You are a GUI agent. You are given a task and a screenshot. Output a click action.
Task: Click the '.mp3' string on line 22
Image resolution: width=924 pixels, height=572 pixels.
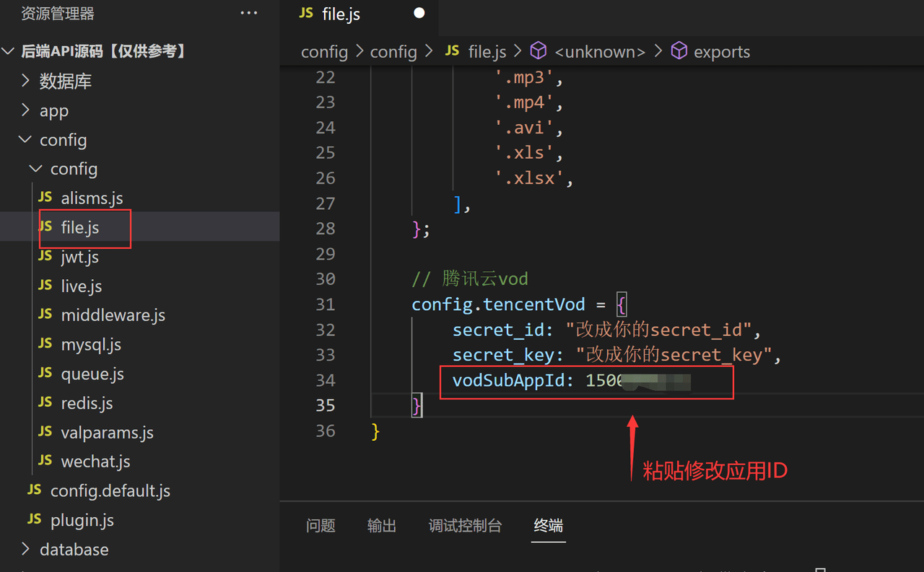click(x=524, y=77)
